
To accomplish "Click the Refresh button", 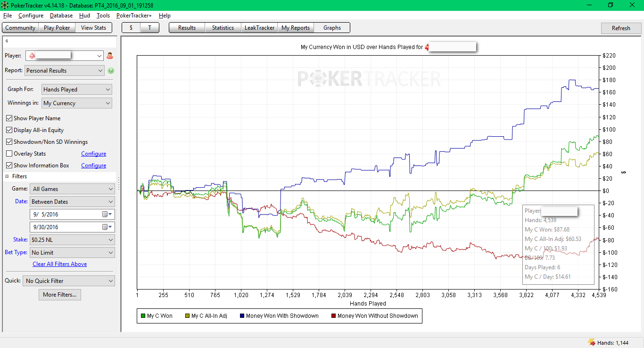I will (621, 28).
